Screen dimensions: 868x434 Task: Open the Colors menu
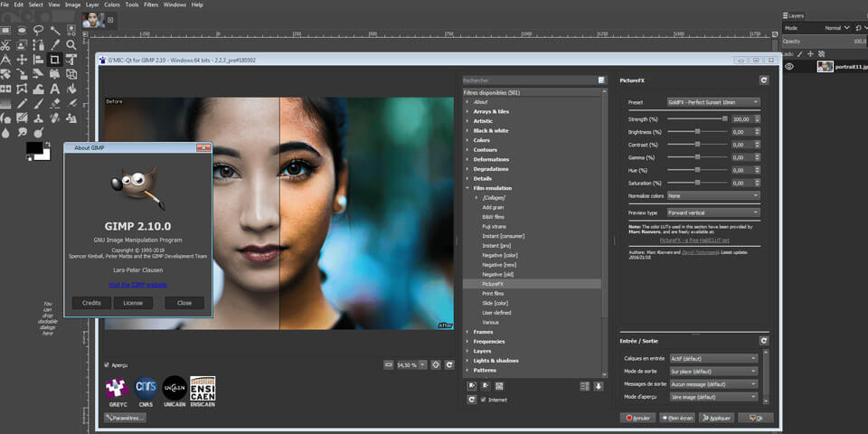coord(111,5)
